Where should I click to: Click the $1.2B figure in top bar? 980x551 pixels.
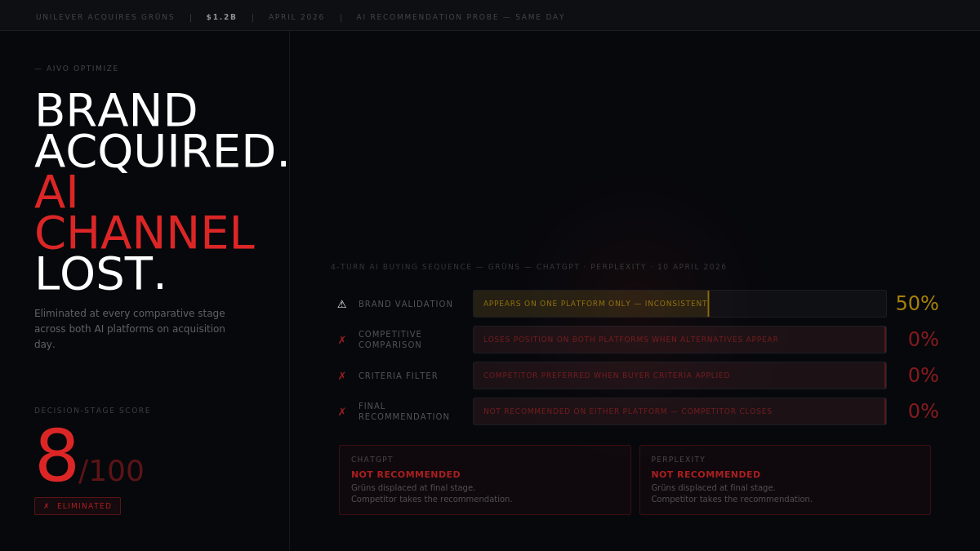click(221, 17)
